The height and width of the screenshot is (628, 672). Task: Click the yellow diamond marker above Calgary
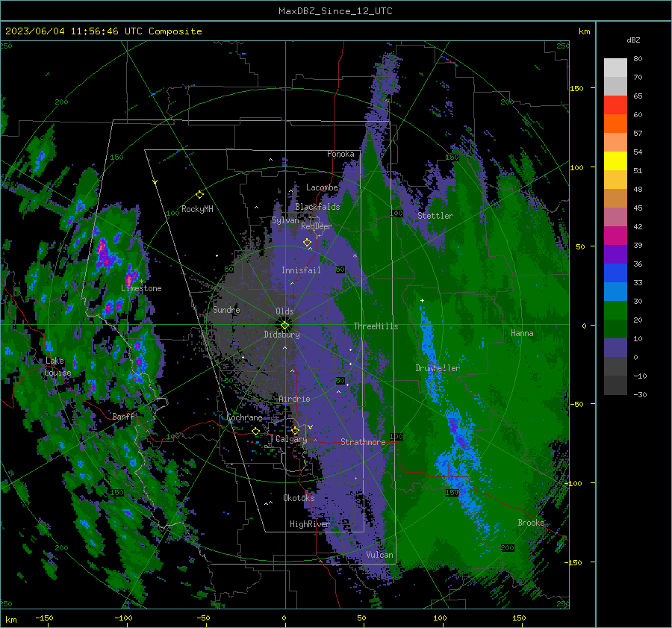(x=295, y=430)
